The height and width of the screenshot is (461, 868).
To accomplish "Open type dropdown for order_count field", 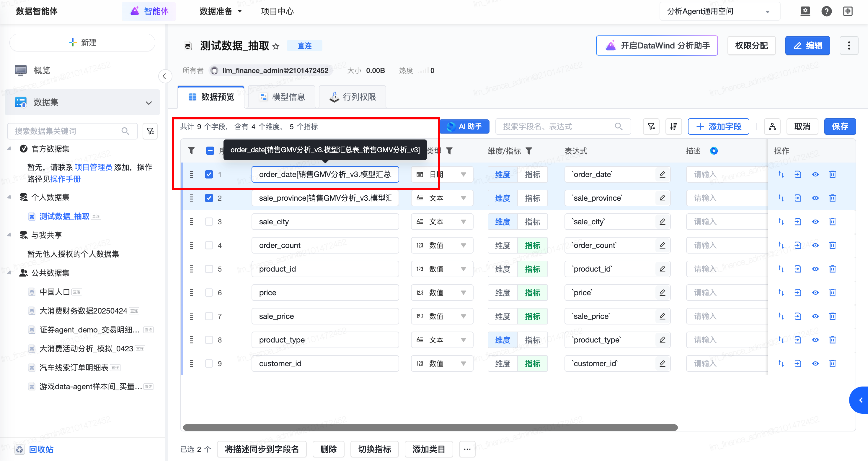I will 442,245.
